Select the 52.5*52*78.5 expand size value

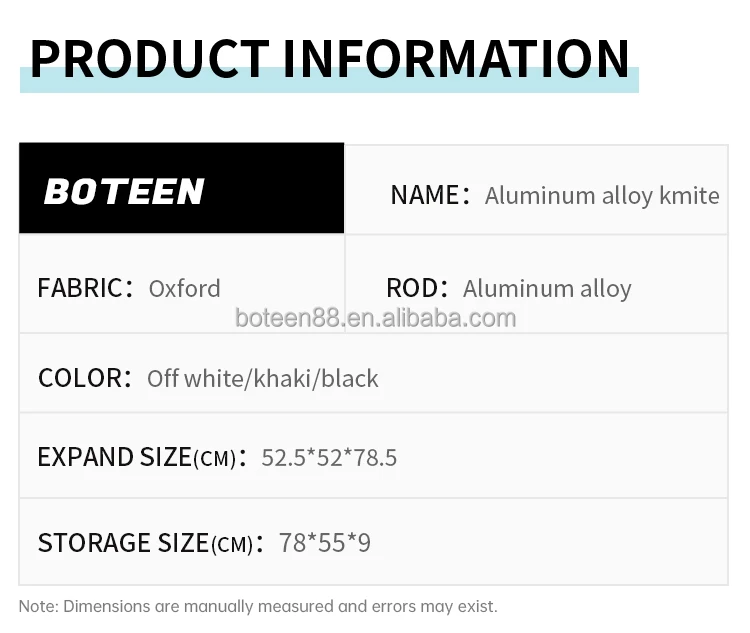tap(329, 458)
